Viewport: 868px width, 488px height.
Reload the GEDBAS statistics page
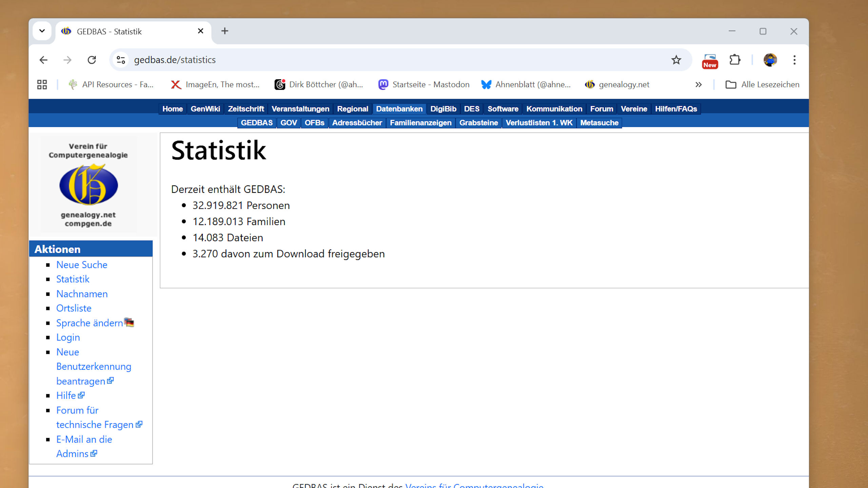coord(92,60)
